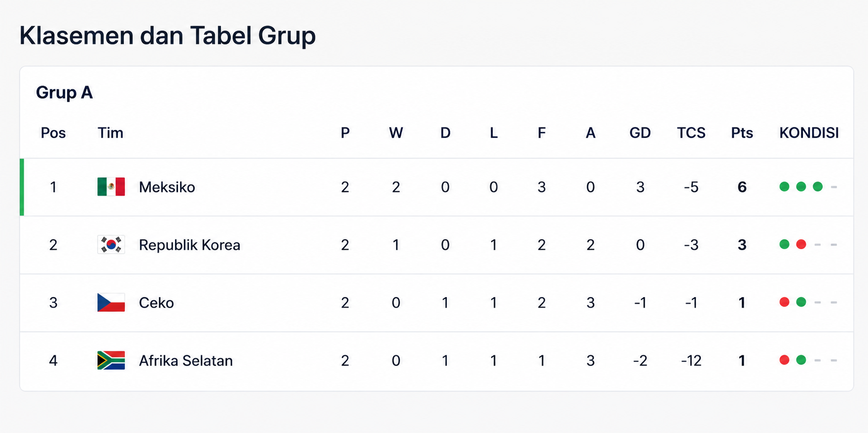868x433 pixels.
Task: Click Republik Korea's red form dot
Action: (x=801, y=244)
